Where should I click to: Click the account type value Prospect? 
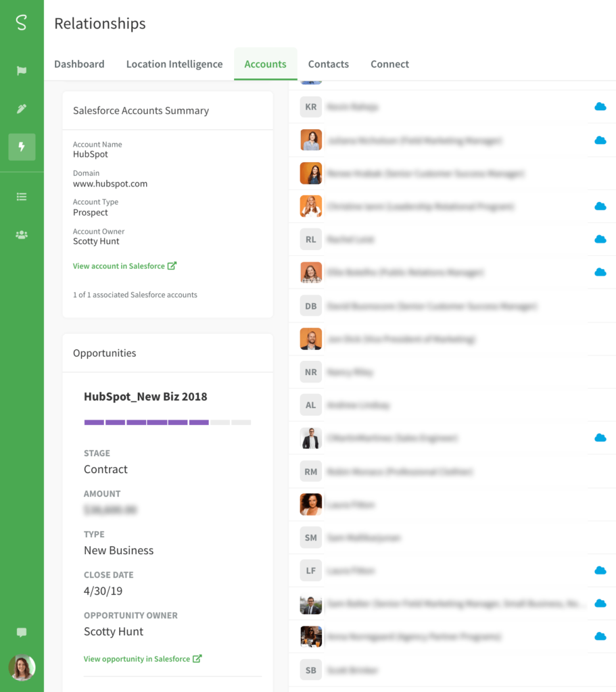pos(91,213)
